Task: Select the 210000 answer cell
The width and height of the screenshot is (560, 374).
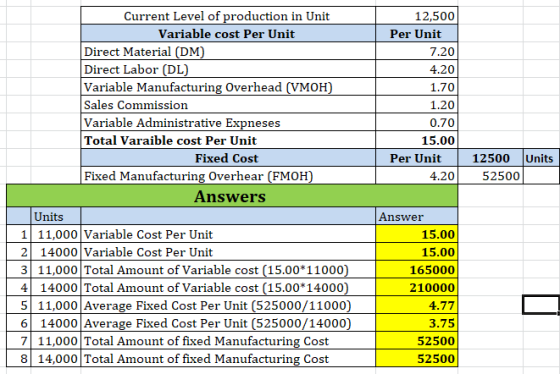Action: [416, 287]
